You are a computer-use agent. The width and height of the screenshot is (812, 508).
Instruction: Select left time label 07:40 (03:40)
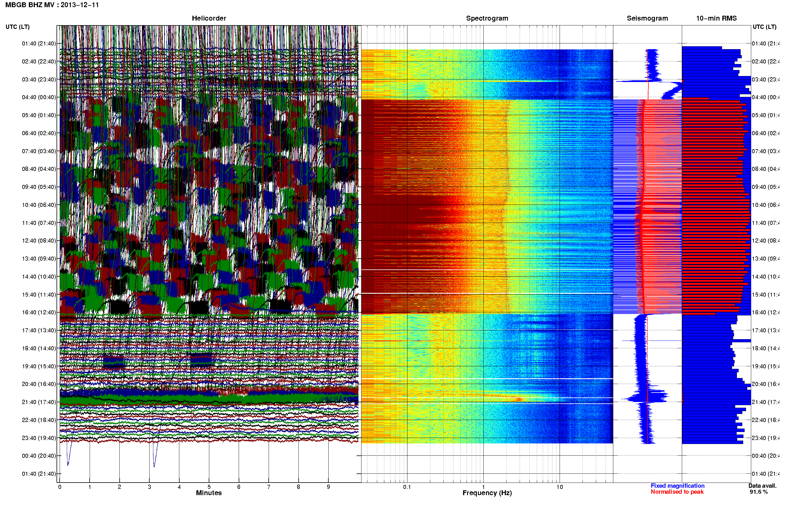tap(39, 151)
